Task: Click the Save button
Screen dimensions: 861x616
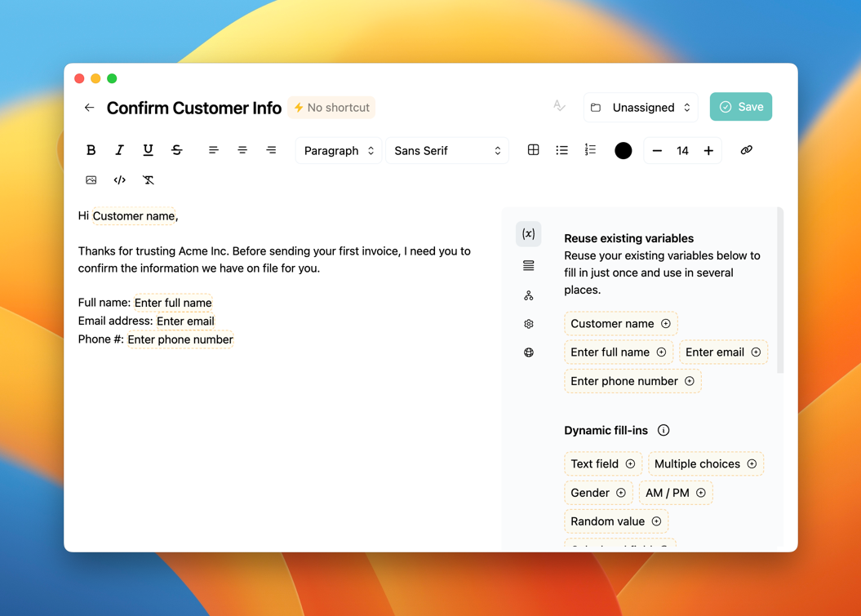Action: (740, 107)
